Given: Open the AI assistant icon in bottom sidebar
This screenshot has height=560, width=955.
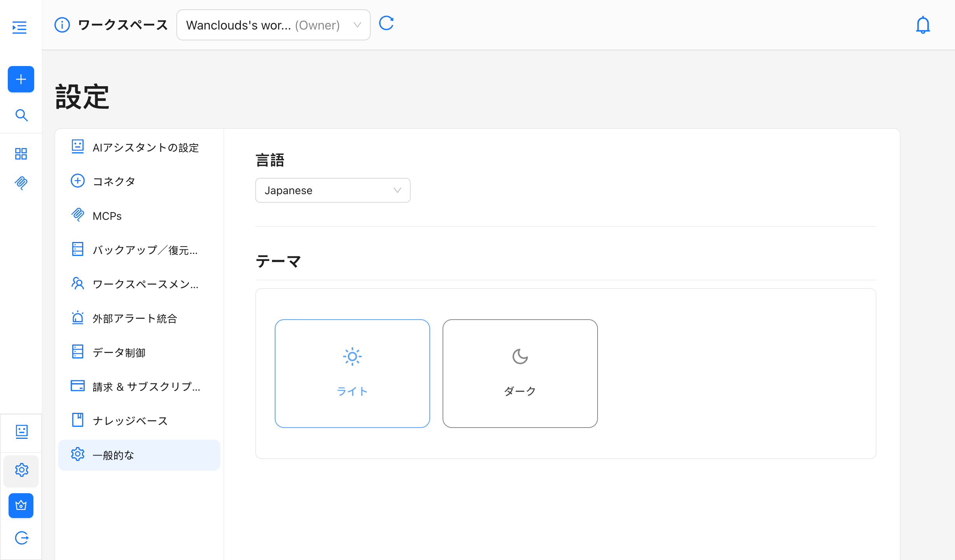Looking at the screenshot, I should coord(21,431).
